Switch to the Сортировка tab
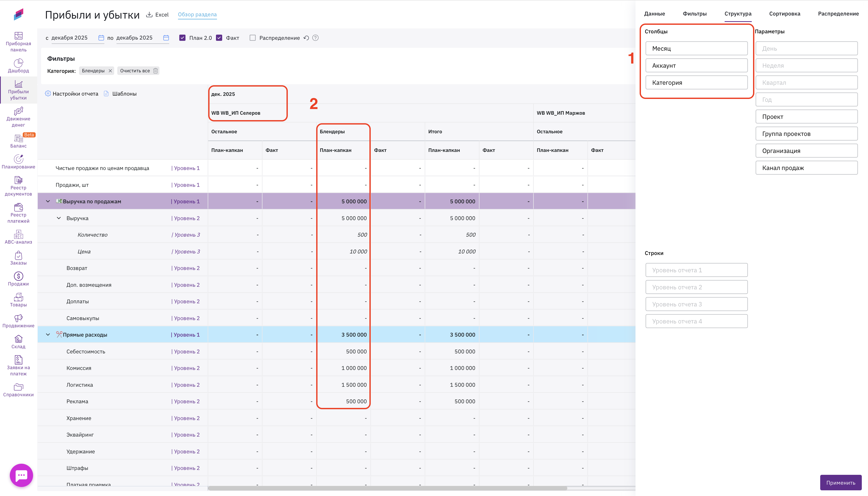The image size is (868, 496). 785,14
